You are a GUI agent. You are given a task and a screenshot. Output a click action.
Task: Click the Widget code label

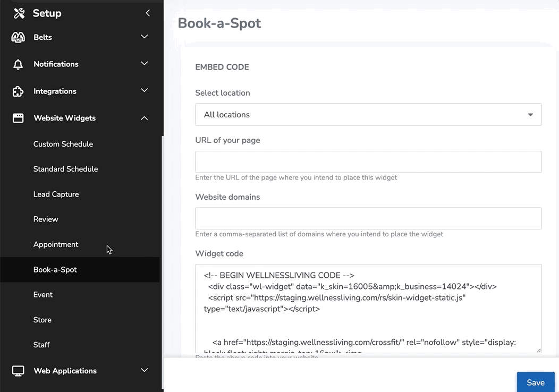click(219, 254)
